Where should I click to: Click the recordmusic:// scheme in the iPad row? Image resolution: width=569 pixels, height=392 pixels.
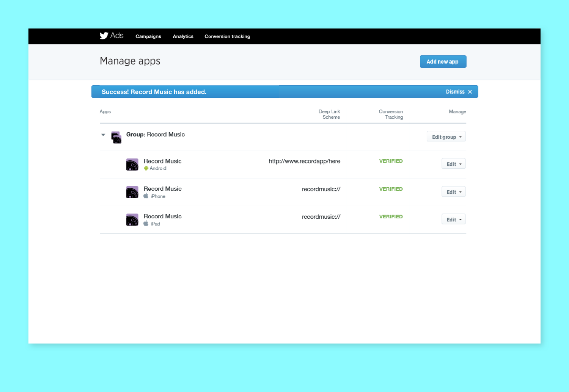tap(321, 216)
